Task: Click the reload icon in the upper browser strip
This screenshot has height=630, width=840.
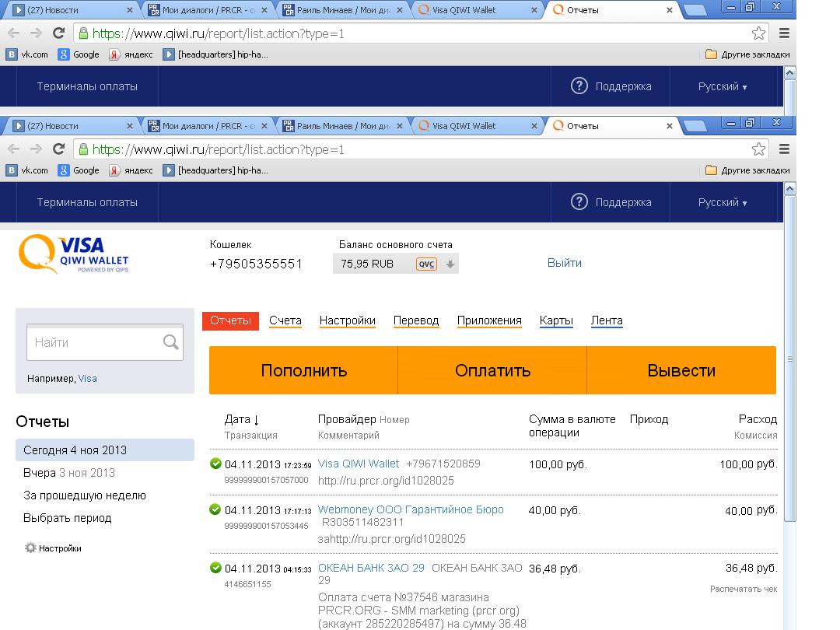Action: (58, 33)
